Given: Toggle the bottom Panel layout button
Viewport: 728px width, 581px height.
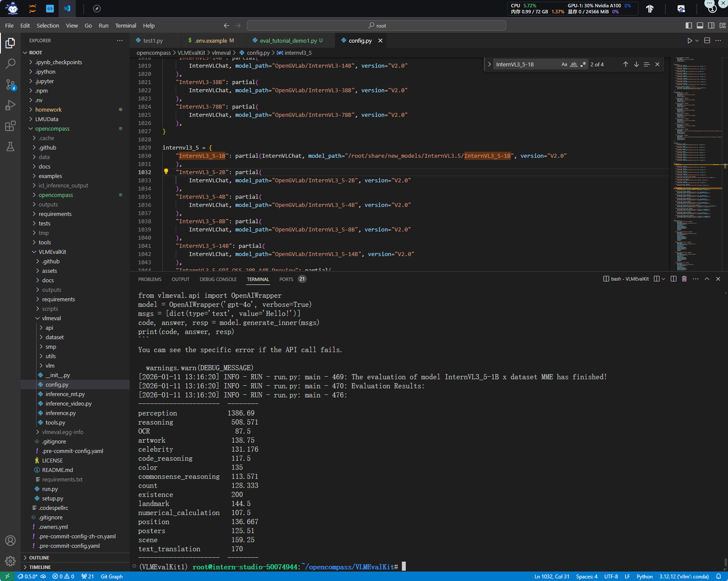Looking at the screenshot, I should tap(700, 26).
